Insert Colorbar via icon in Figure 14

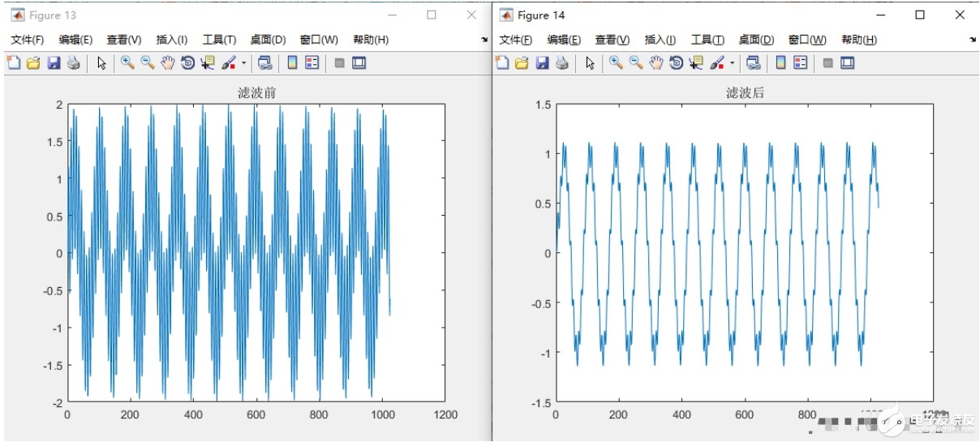point(780,62)
